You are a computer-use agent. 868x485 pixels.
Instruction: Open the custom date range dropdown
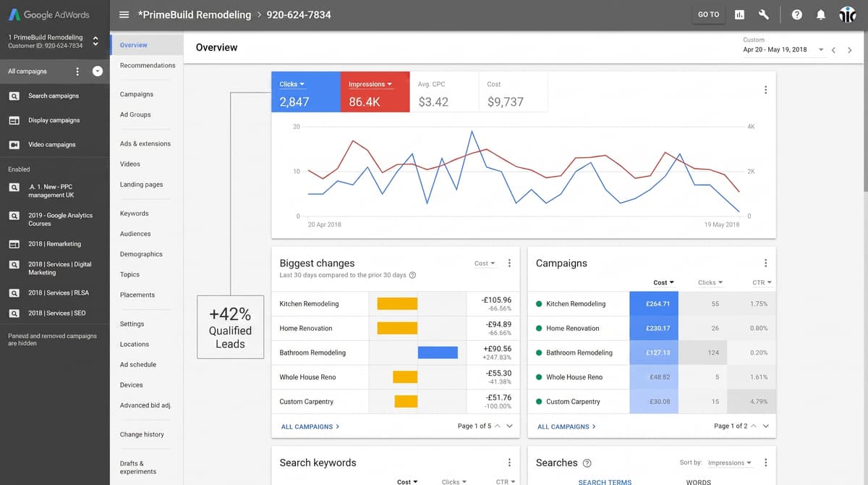click(x=783, y=49)
